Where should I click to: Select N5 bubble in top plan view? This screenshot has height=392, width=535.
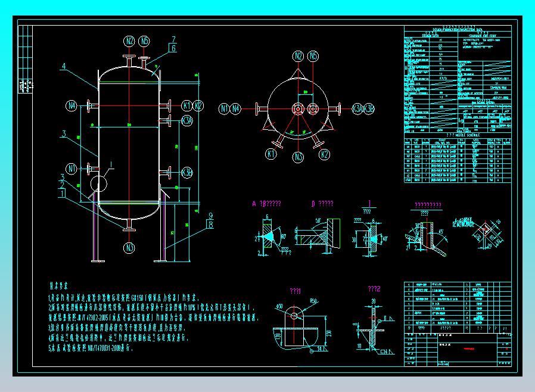coord(313,56)
